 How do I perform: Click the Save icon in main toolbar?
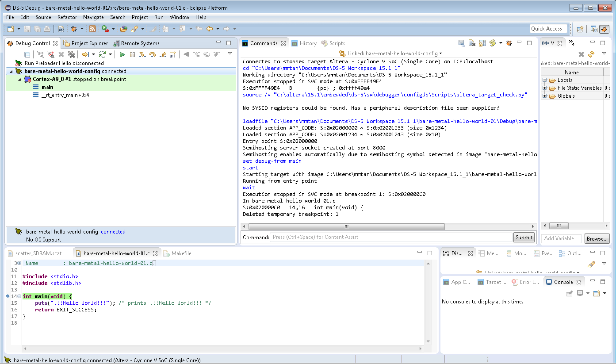point(27,29)
